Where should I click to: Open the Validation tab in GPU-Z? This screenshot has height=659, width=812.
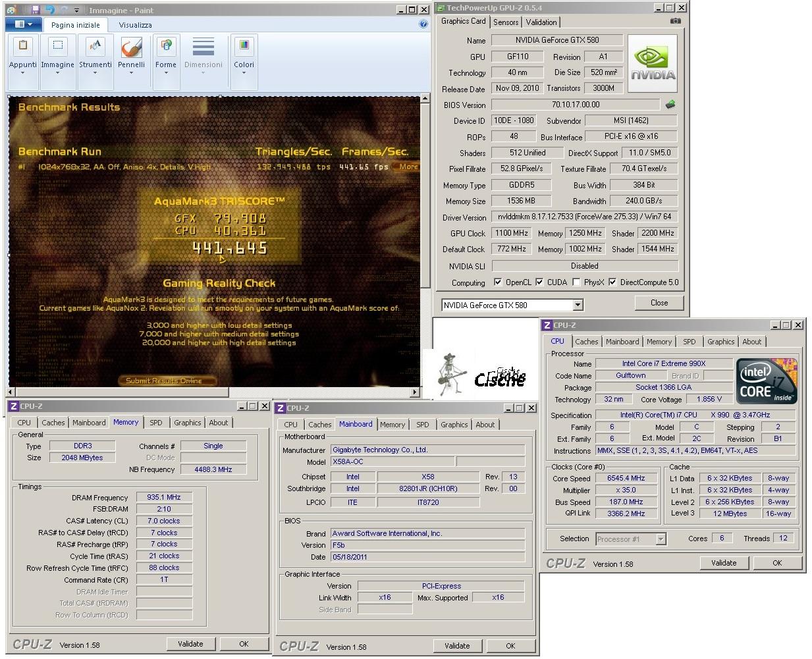click(541, 22)
